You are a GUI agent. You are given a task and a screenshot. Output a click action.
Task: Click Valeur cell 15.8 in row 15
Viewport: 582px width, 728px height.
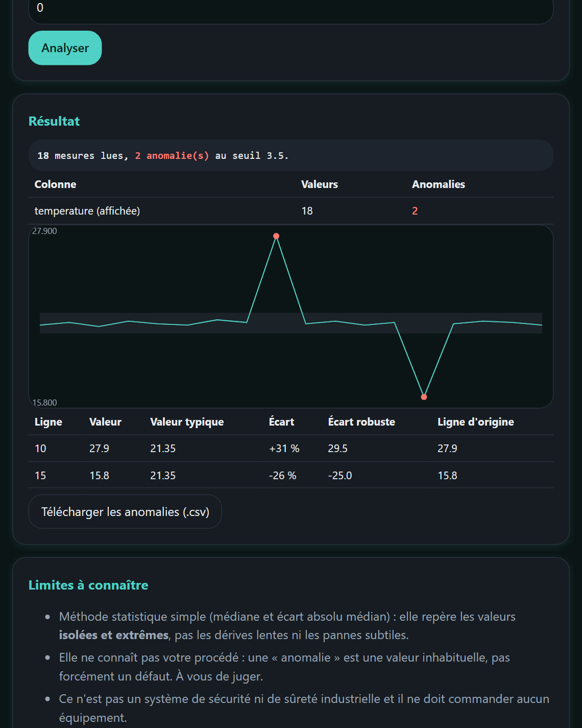point(99,476)
